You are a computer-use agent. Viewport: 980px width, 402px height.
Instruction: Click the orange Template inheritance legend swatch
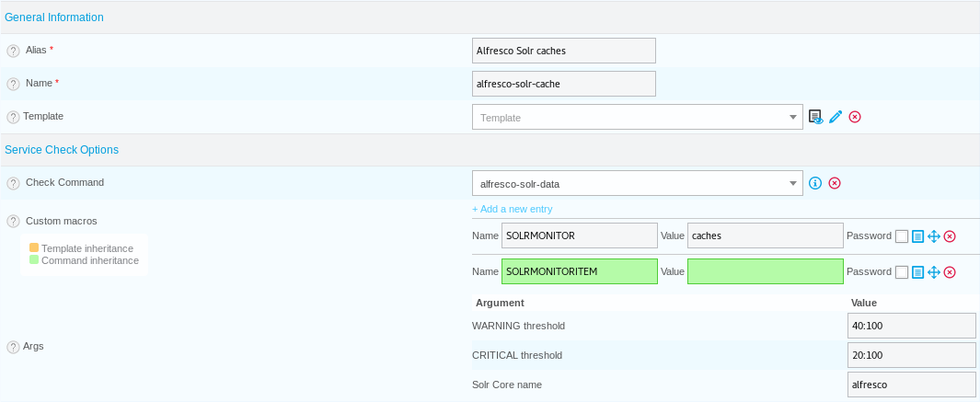(34, 248)
